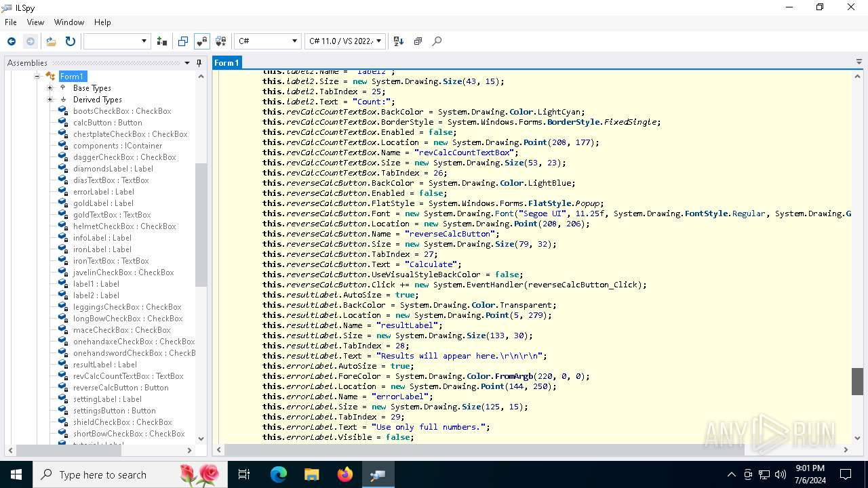Image resolution: width=868 pixels, height=488 pixels.
Task: Select settingsButton : Button field
Action: tap(115, 411)
